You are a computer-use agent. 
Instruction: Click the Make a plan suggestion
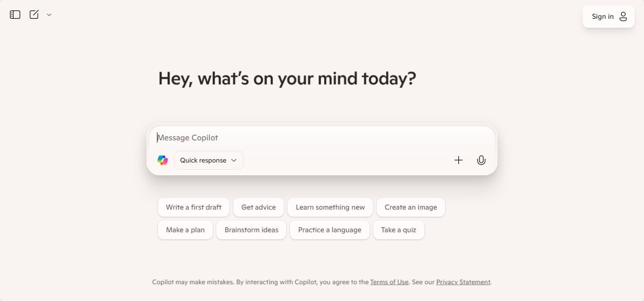185,230
